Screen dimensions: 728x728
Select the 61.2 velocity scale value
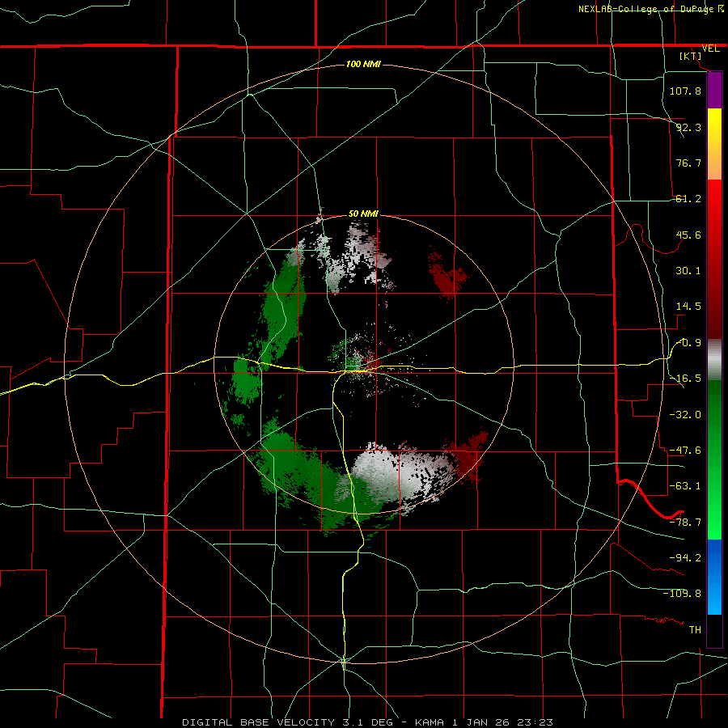tap(688, 199)
